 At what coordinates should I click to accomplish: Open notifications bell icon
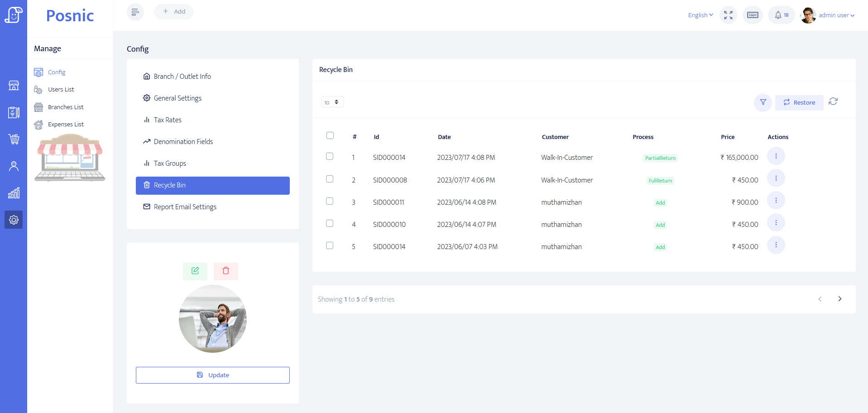[x=781, y=15]
